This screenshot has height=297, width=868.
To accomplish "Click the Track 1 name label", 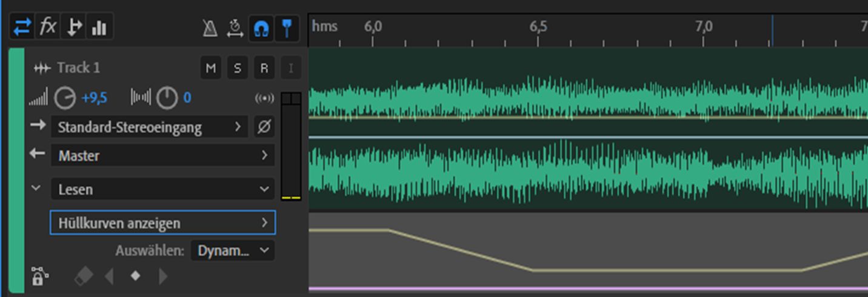I will point(78,68).
